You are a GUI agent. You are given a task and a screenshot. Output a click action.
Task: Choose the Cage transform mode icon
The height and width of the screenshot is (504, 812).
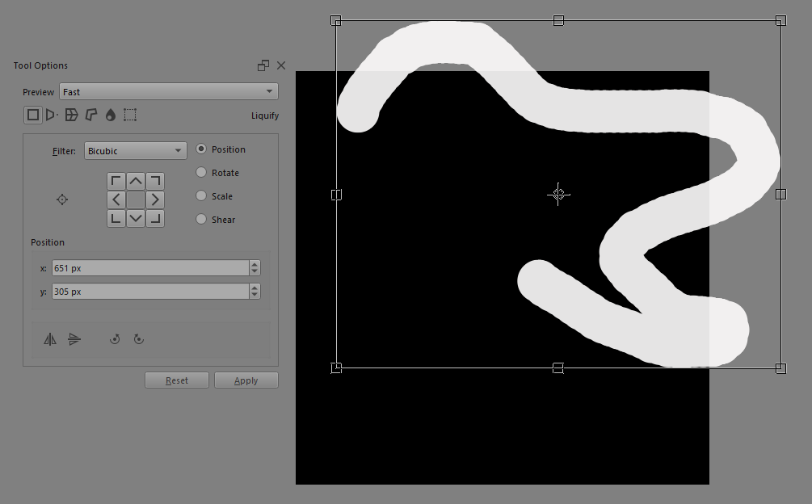pyautogui.click(x=91, y=115)
